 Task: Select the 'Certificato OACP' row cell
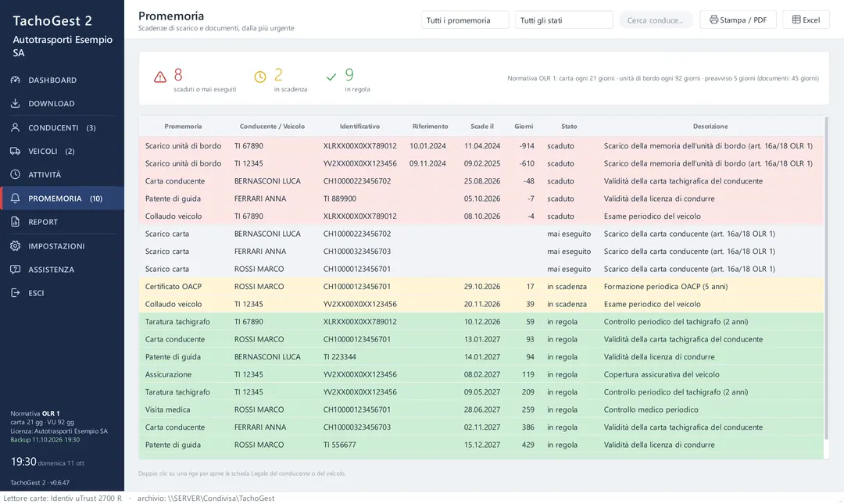(173, 287)
